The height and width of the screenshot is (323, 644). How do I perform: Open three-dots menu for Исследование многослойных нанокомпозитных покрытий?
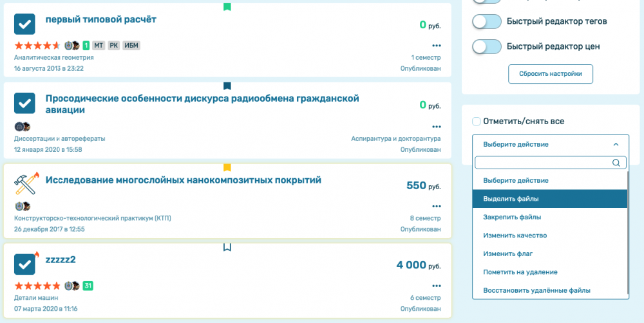pos(437,207)
